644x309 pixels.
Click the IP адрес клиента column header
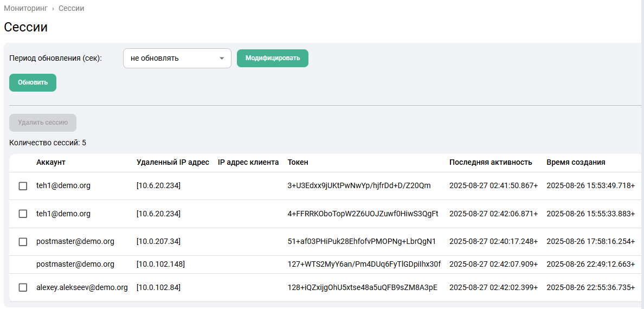[x=248, y=163]
